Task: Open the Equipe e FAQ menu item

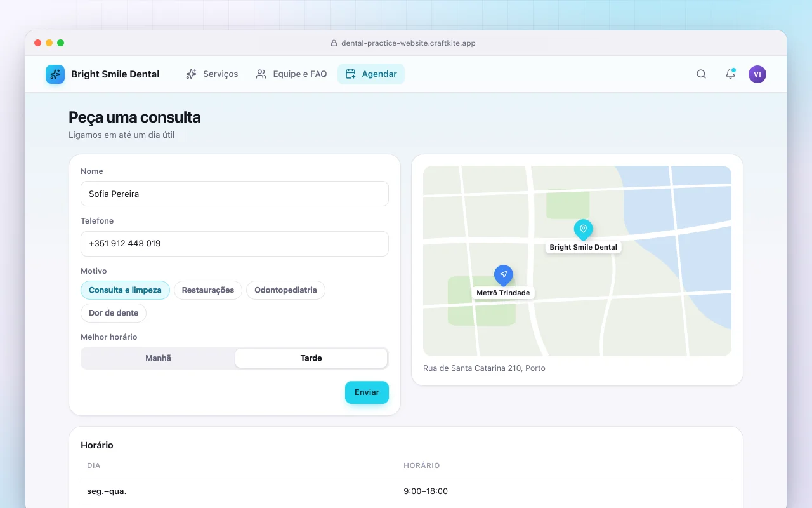Action: [291, 74]
